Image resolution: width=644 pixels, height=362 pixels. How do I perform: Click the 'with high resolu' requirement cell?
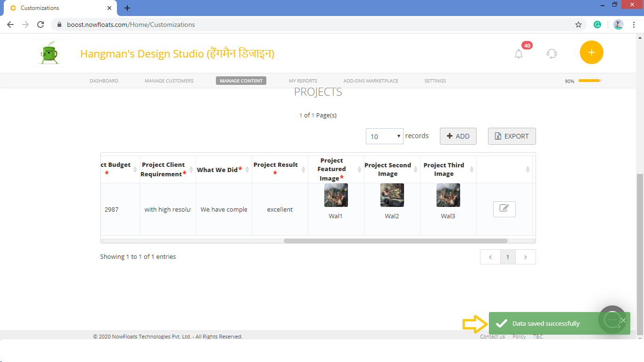coord(168,210)
